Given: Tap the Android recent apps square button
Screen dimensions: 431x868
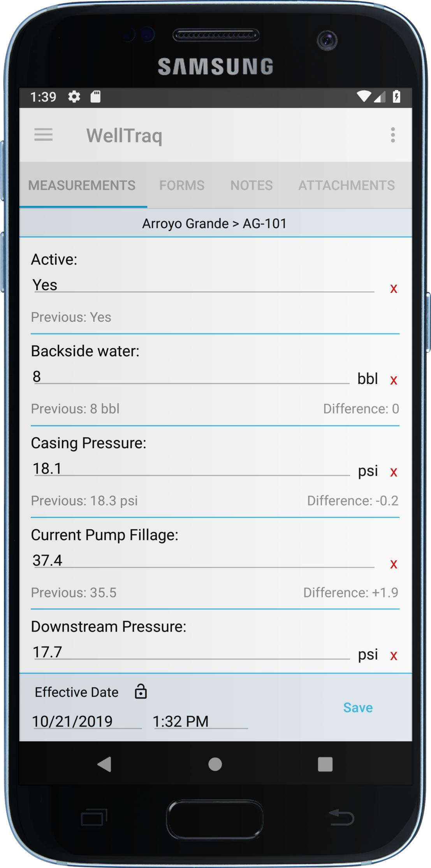Looking at the screenshot, I should coord(325,764).
